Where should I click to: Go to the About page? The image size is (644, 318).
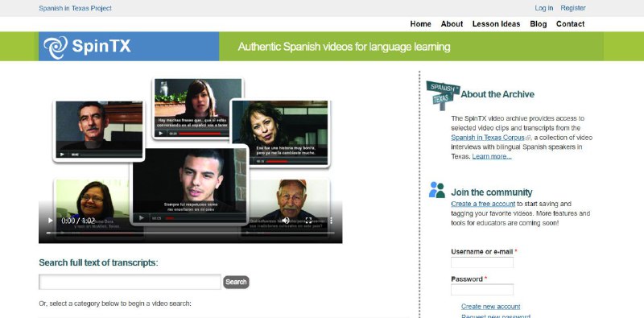coord(452,24)
